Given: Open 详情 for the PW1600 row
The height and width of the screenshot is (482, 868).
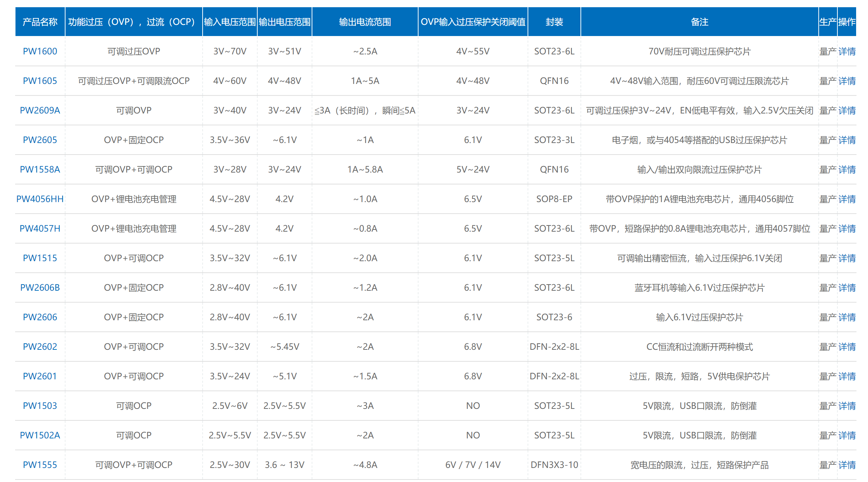Looking at the screenshot, I should point(847,52).
